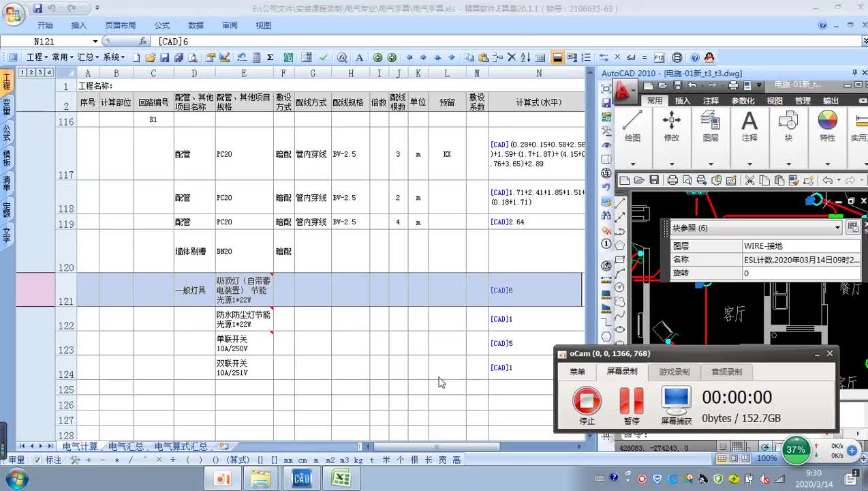Image resolution: width=868 pixels, height=491 pixels.
Task: Click the 审量 button in bottom bar
Action: pyautogui.click(x=16, y=460)
